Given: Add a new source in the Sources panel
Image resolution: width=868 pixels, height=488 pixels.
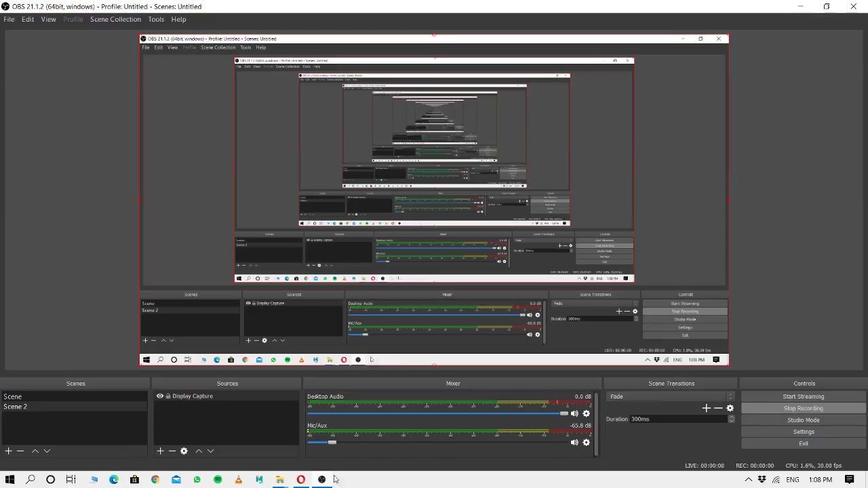Looking at the screenshot, I should pyautogui.click(x=160, y=451).
